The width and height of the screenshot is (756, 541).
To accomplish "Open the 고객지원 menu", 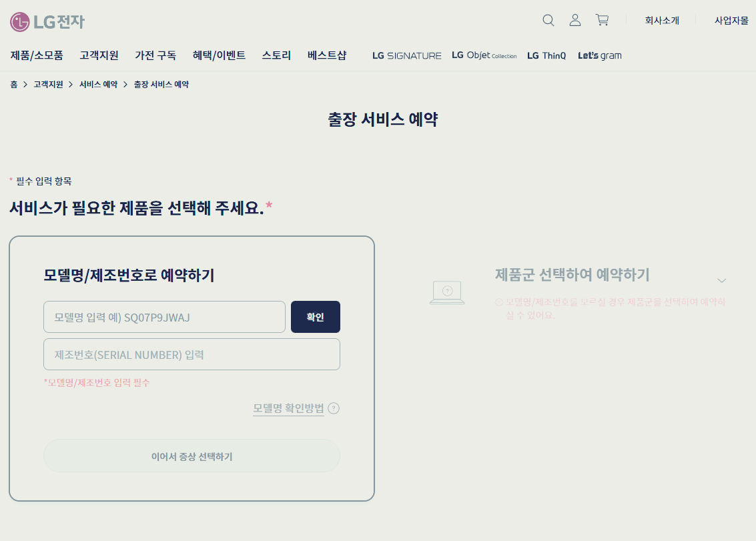I will pos(99,55).
